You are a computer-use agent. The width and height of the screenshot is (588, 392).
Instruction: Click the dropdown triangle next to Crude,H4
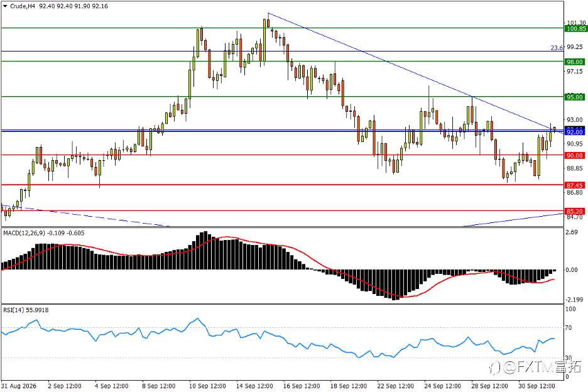click(x=5, y=6)
